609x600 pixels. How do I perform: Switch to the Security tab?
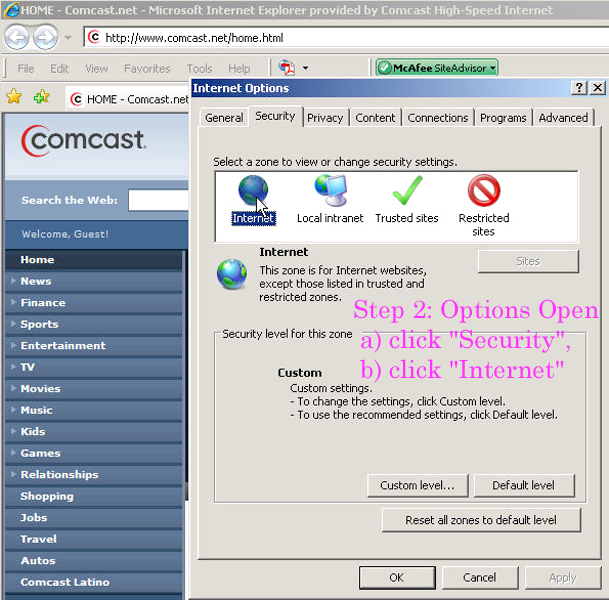(275, 116)
